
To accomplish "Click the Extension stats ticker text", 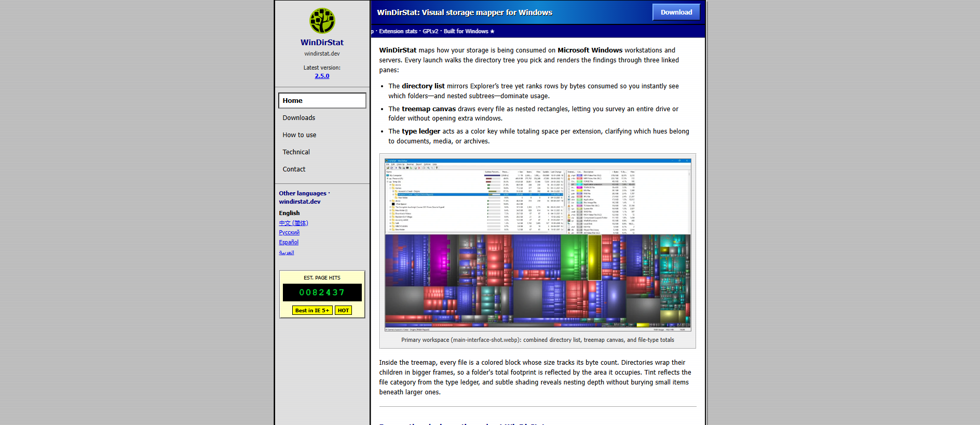I will click(398, 31).
